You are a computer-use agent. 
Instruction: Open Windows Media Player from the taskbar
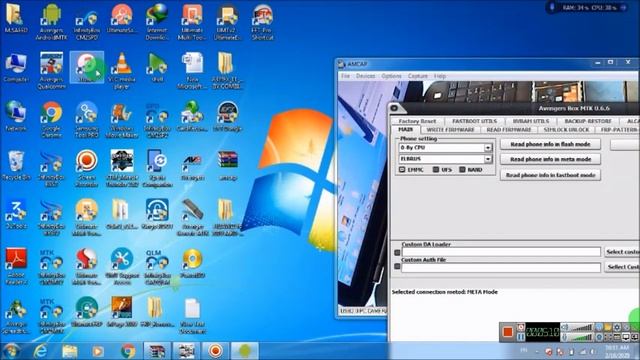tap(98, 351)
